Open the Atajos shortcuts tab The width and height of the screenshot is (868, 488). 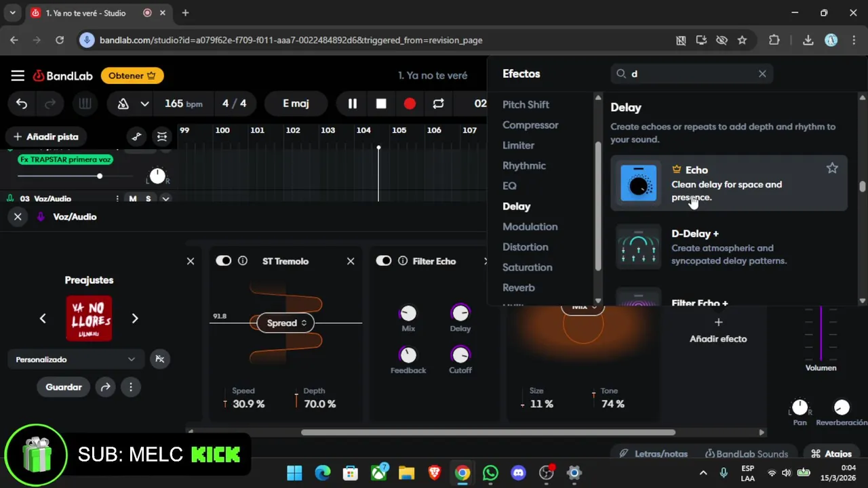pos(831,453)
